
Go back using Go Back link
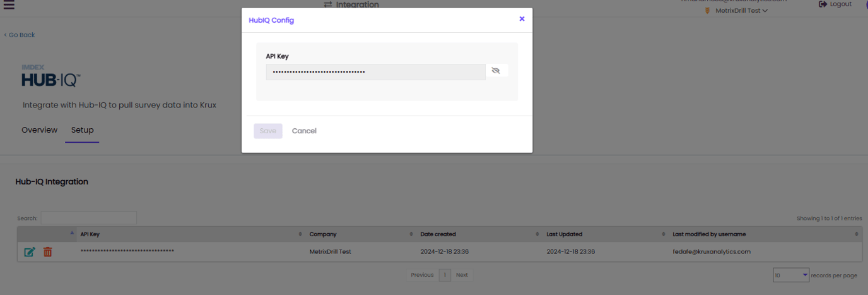(x=20, y=35)
